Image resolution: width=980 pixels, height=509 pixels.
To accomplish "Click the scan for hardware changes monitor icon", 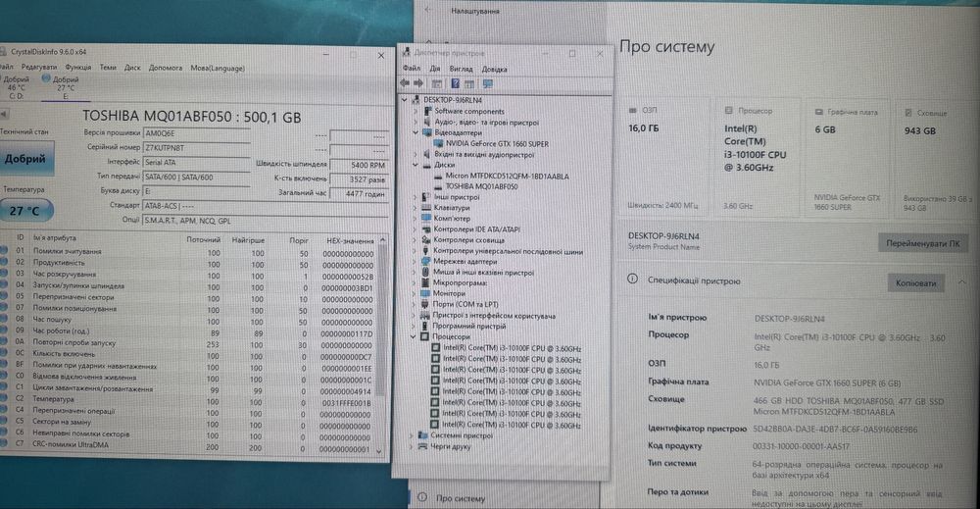I will (487, 83).
